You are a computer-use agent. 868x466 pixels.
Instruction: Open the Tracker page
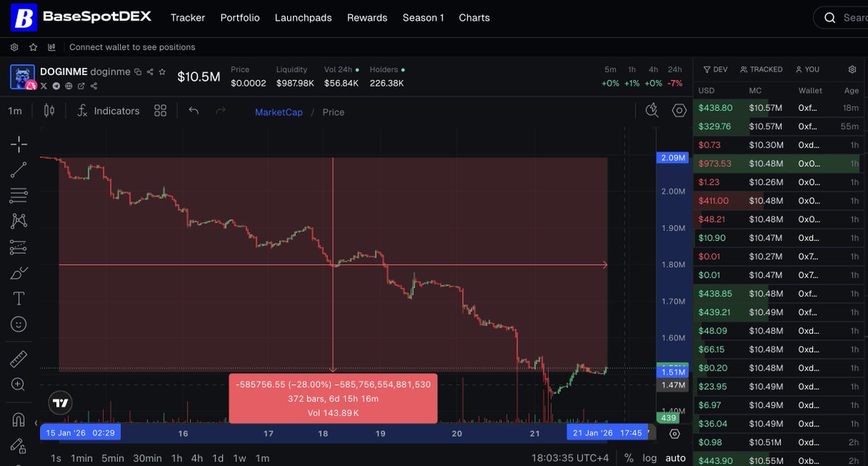pos(188,17)
